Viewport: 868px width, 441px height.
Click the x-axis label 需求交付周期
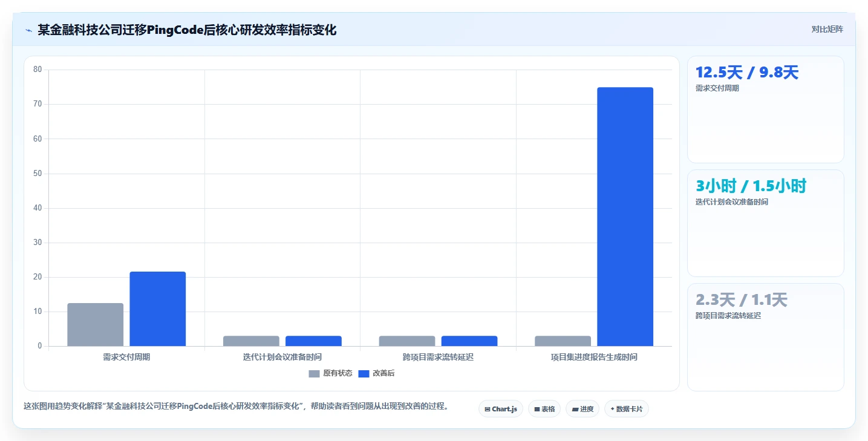126,358
